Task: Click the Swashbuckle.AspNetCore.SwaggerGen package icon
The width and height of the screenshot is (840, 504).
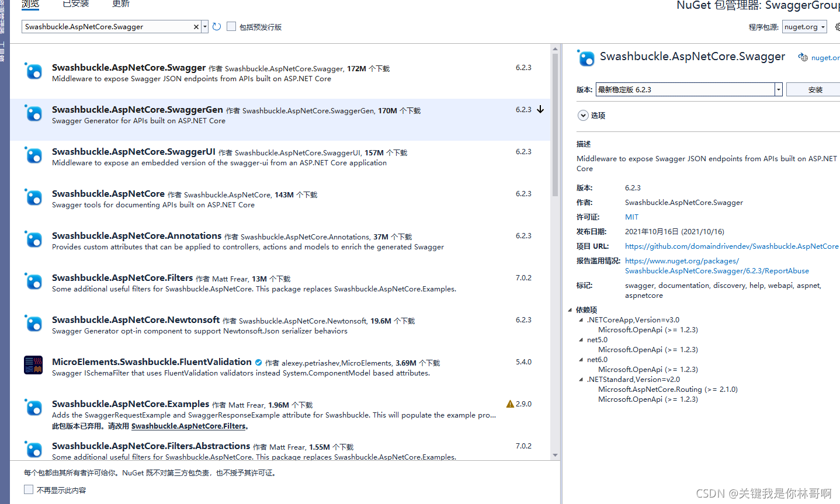Action: point(33,113)
